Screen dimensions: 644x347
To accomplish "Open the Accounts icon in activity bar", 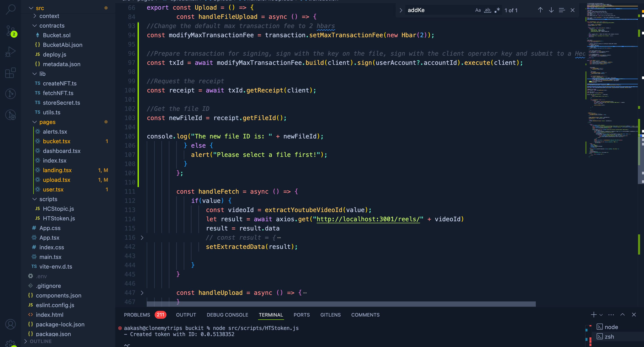I will pos(11,324).
